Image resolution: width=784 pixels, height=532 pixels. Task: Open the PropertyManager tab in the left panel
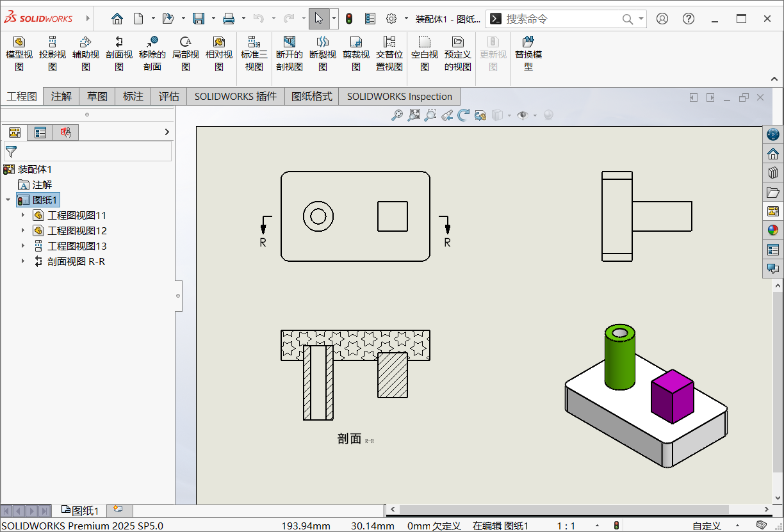coord(40,133)
